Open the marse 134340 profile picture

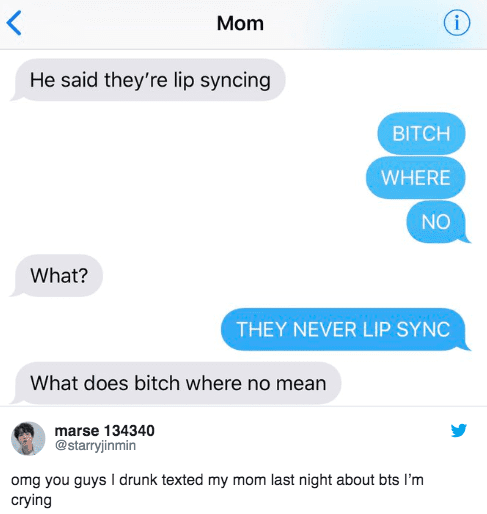pyautogui.click(x=28, y=438)
